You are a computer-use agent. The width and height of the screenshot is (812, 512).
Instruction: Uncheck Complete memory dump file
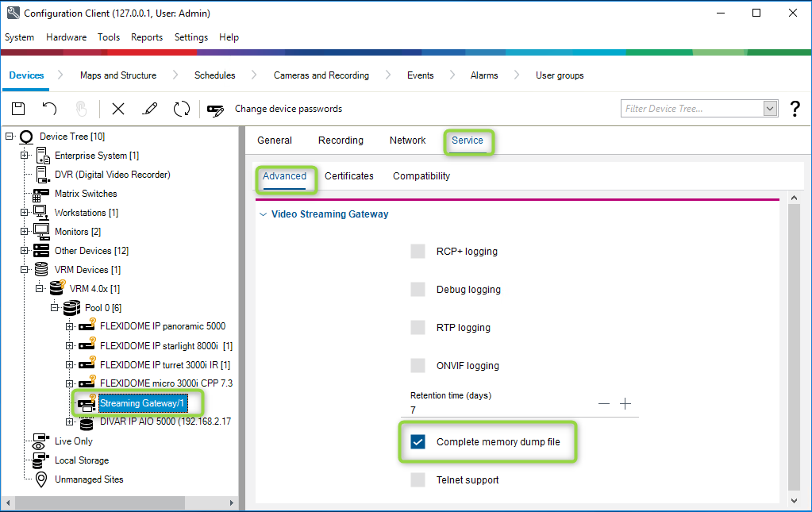click(x=418, y=442)
